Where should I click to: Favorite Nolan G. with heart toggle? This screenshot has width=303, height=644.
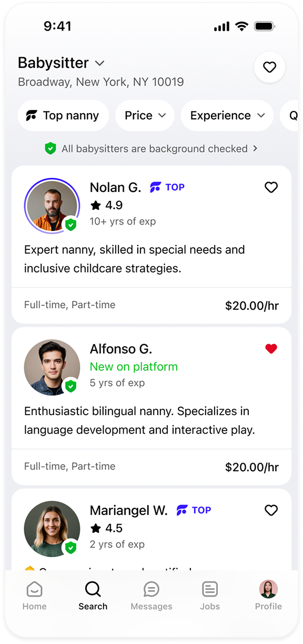pos(271,187)
